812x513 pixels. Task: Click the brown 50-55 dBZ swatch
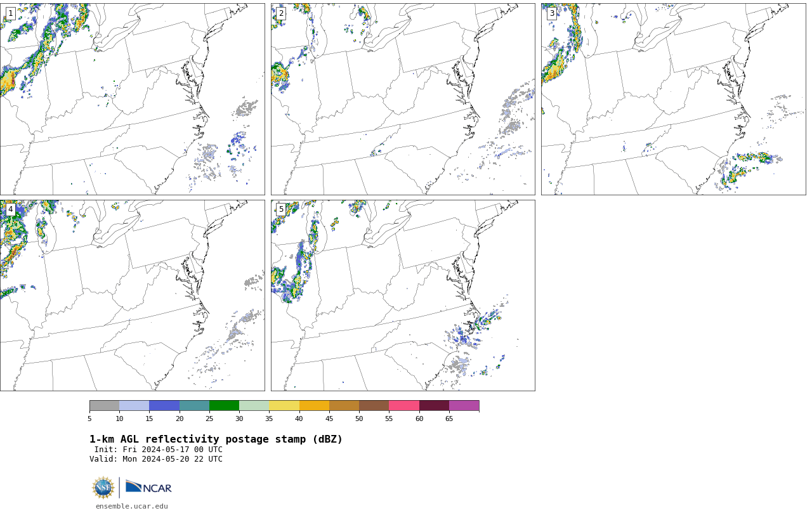(x=374, y=406)
